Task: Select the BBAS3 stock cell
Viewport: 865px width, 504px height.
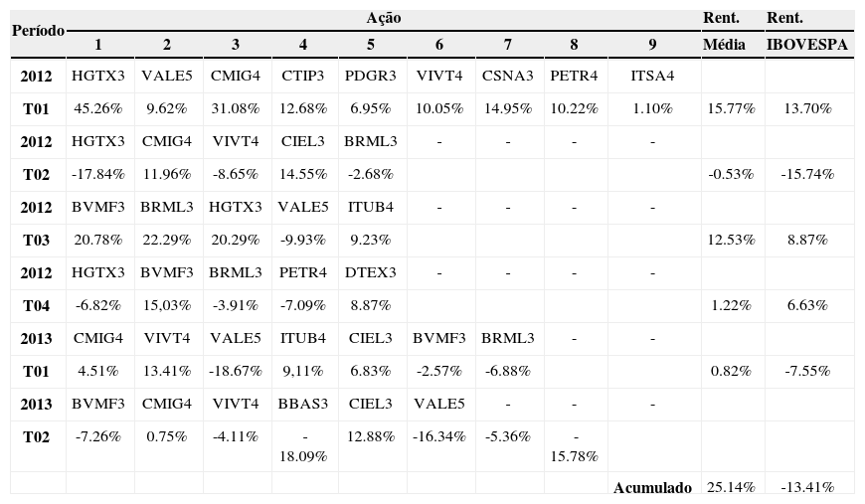Action: pos(303,404)
